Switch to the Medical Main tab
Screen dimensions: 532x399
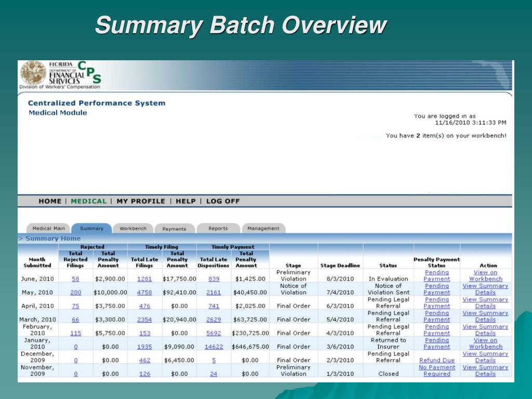[x=48, y=229]
